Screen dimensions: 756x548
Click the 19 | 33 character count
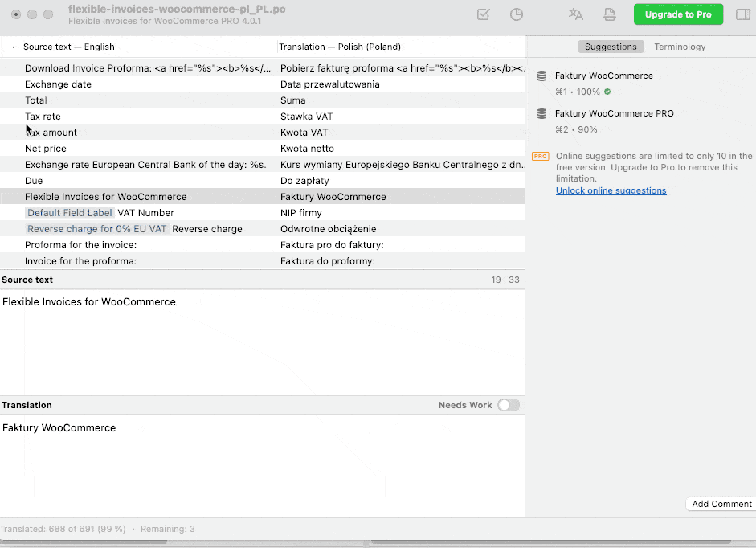pos(505,280)
